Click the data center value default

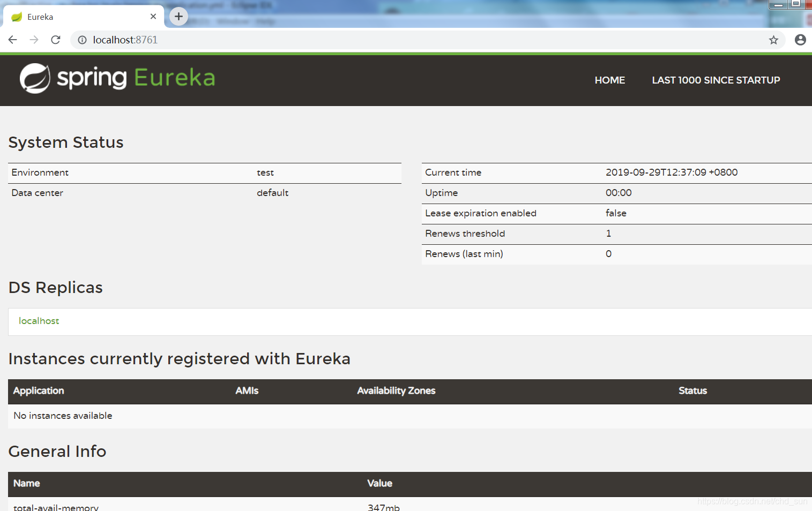click(x=273, y=193)
